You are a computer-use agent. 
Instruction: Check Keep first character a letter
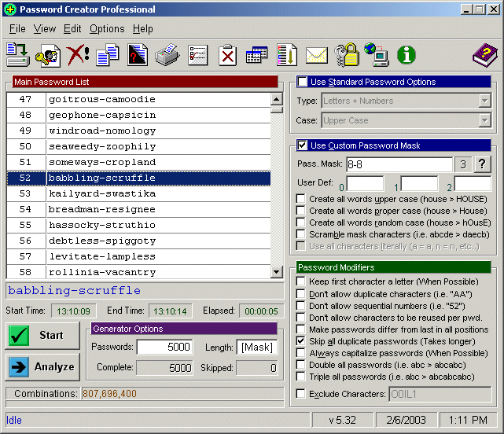point(301,281)
